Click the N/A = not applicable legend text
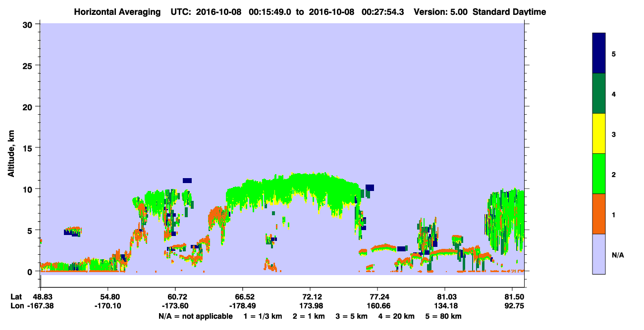The height and width of the screenshot is (330, 644). point(195,316)
